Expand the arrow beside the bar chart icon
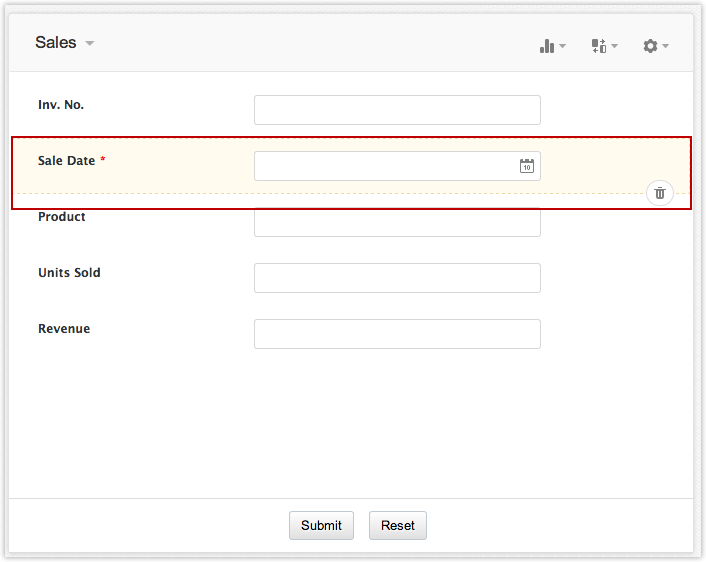The height and width of the screenshot is (562, 706). (563, 47)
